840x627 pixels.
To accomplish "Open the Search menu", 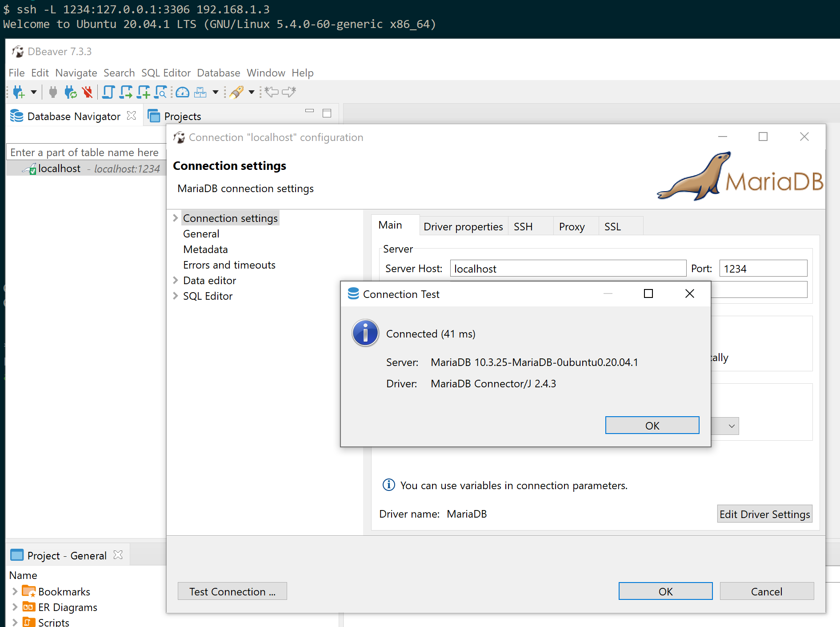I will pyautogui.click(x=119, y=73).
